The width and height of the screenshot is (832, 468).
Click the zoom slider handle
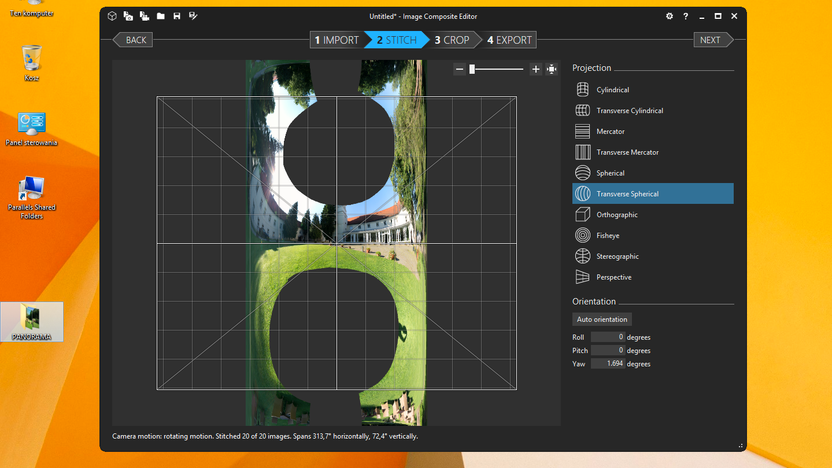coord(472,69)
